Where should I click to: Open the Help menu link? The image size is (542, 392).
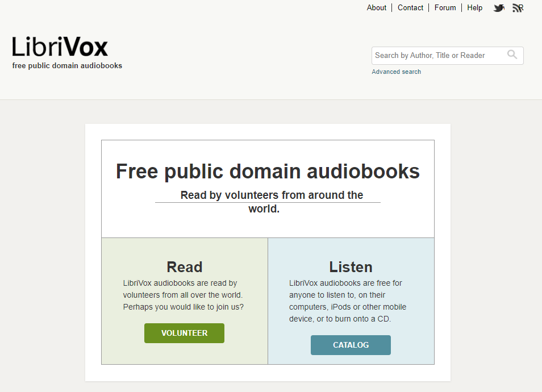click(x=474, y=7)
